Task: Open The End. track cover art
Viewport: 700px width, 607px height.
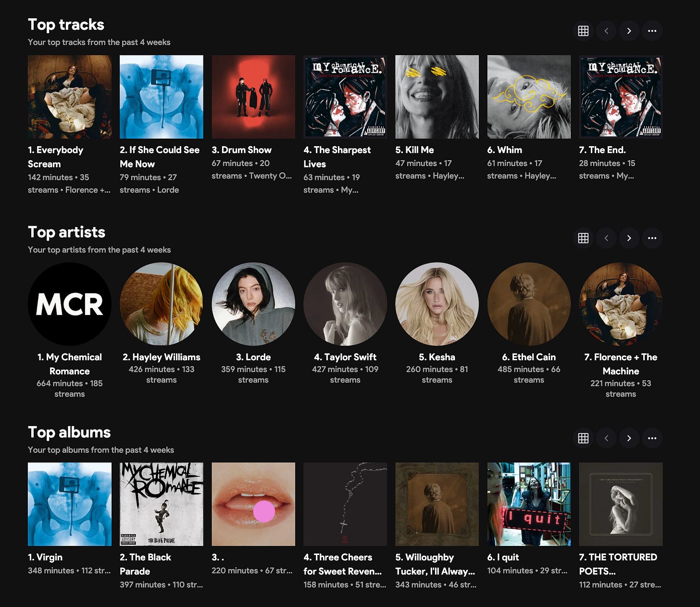Action: pos(621,97)
